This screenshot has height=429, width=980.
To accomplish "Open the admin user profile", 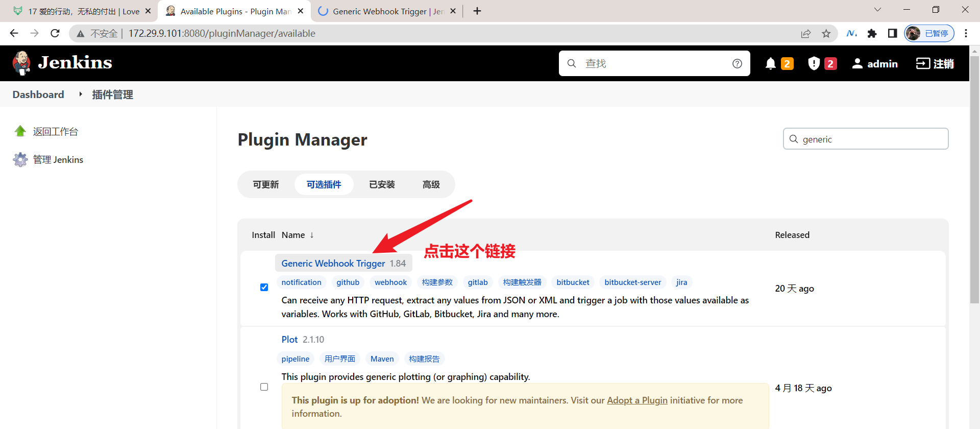I will (875, 63).
